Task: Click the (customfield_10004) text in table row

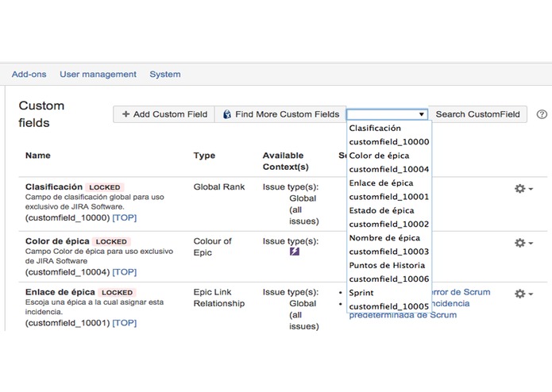Action: 68,271
